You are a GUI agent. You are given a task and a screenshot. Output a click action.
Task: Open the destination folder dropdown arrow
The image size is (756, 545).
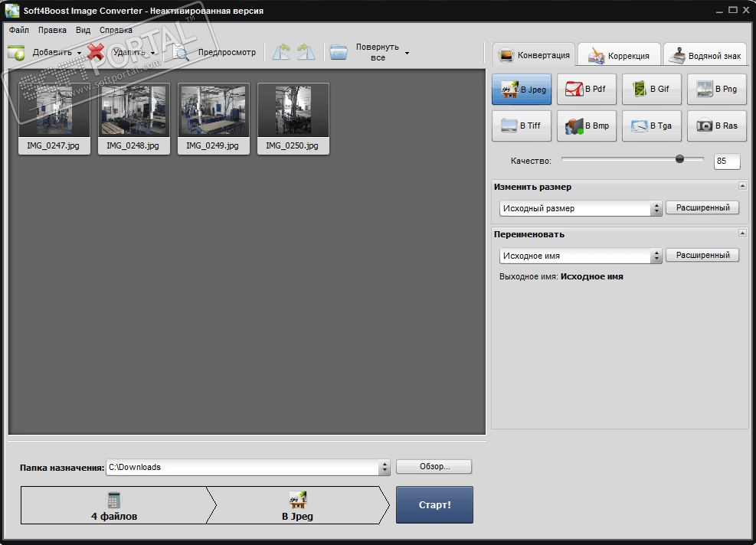tap(385, 467)
